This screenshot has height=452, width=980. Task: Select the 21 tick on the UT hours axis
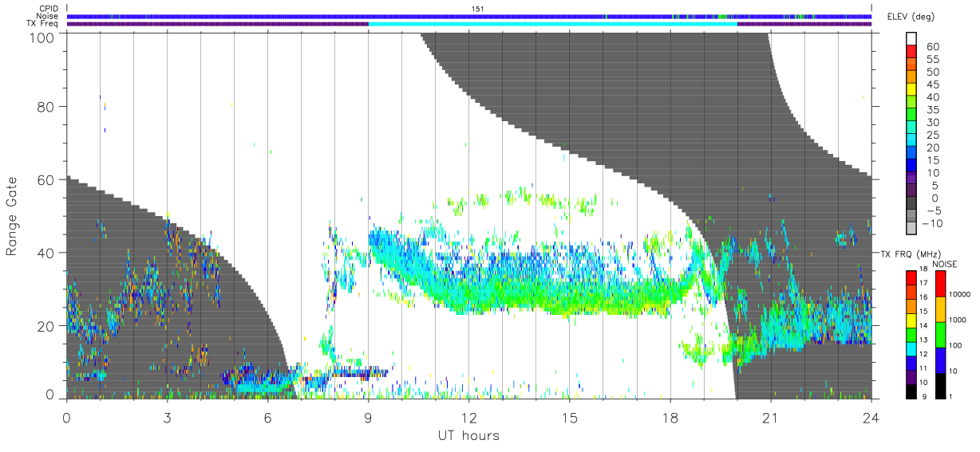pyautogui.click(x=771, y=417)
